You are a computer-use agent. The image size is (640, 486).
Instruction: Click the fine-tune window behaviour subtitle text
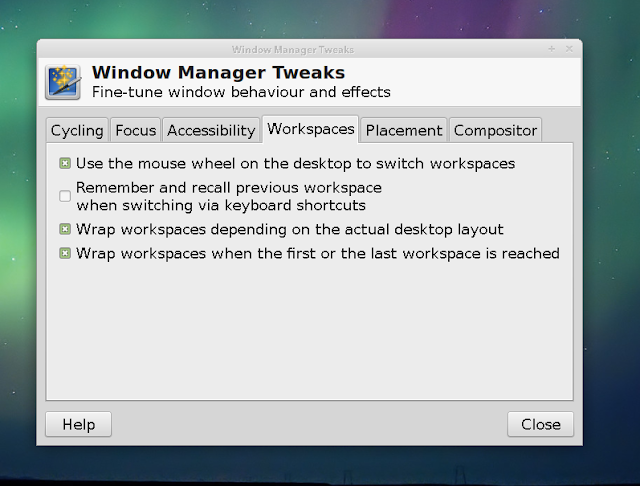240,92
